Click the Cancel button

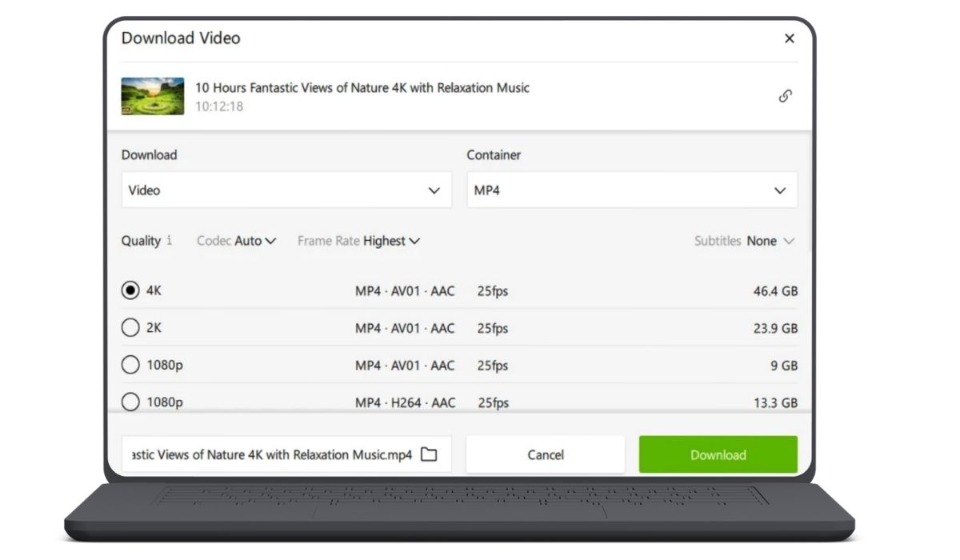[x=546, y=454]
